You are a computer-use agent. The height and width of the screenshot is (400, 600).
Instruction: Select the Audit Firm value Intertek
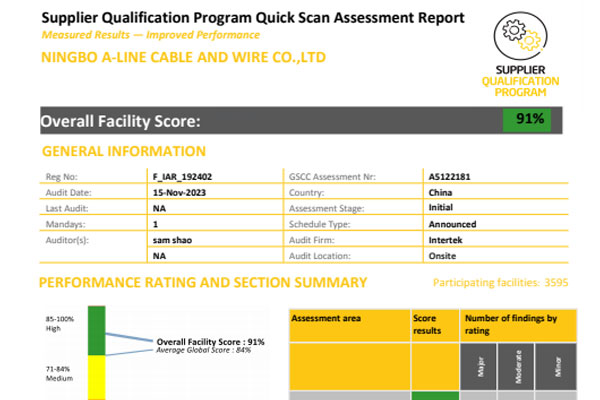point(446,240)
